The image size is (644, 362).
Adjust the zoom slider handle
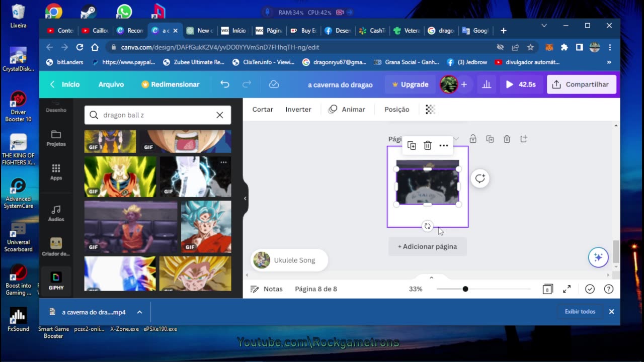(x=465, y=289)
